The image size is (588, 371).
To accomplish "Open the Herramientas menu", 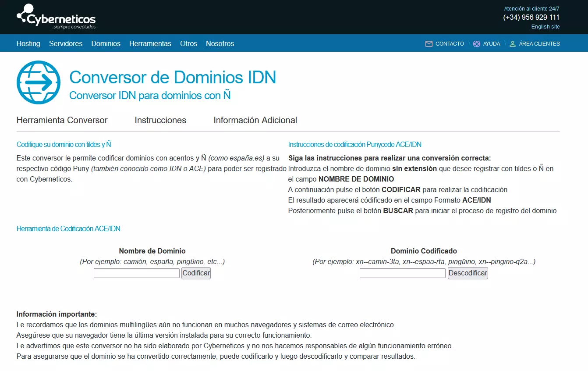I will point(150,43).
